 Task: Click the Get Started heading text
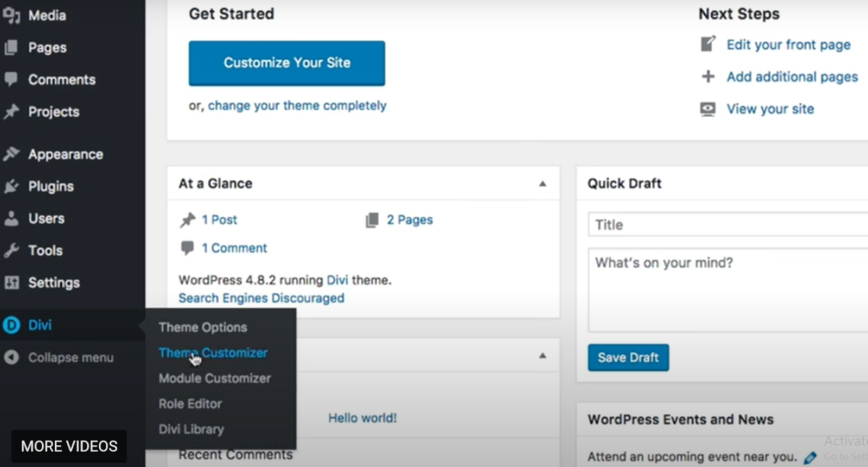(232, 14)
